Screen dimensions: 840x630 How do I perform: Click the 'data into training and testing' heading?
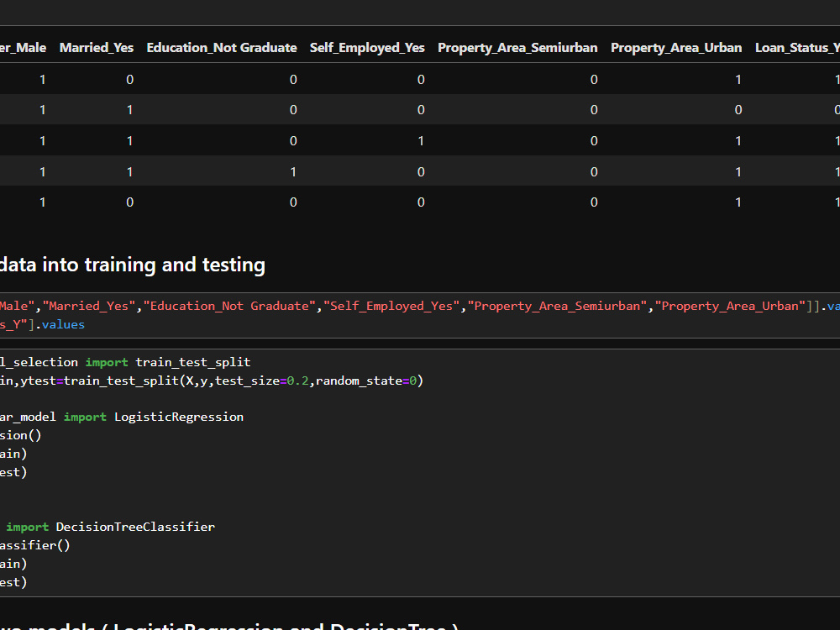click(133, 265)
